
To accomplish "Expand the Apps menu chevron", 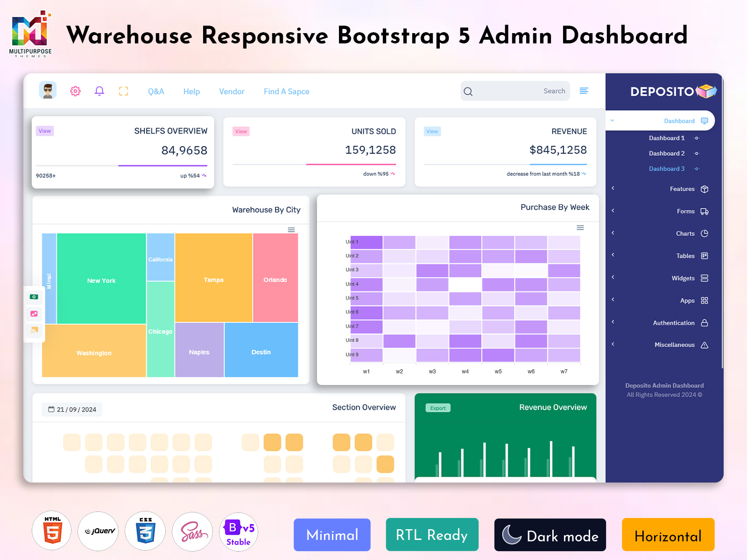I will click(x=613, y=300).
